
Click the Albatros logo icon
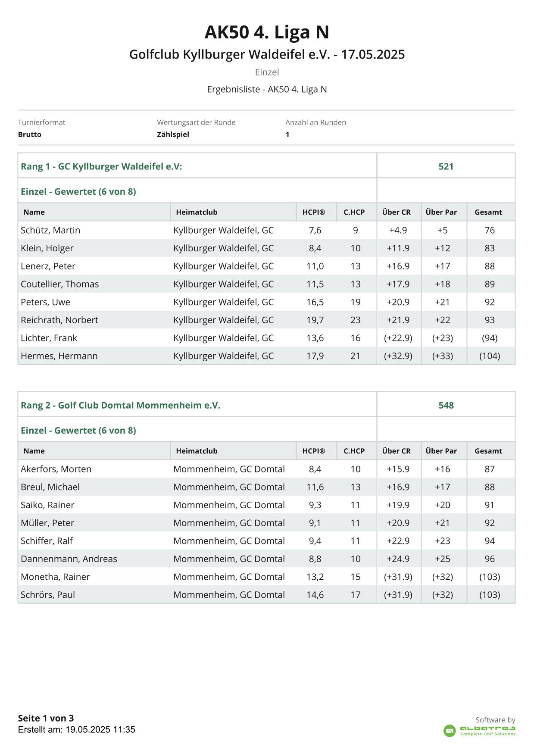tap(449, 731)
